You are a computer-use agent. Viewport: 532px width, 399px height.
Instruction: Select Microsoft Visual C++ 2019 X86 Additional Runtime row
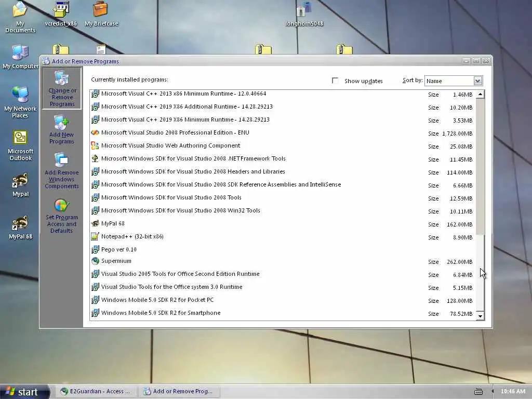(282, 107)
